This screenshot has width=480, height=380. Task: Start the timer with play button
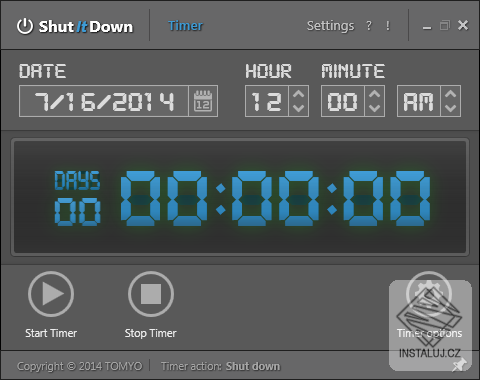pyautogui.click(x=51, y=294)
